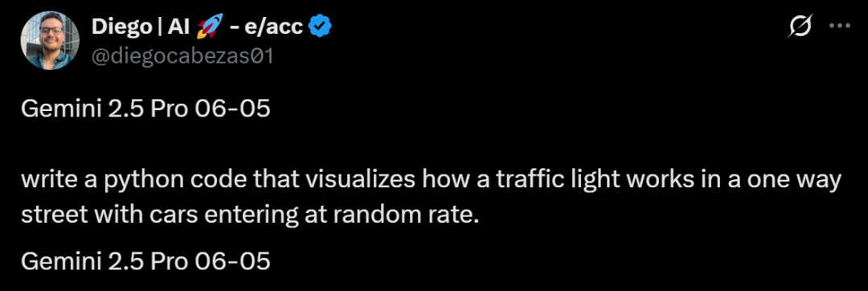This screenshot has width=868, height=291.
Task: Select the last Gemini 2.5 Pro 06-05 line
Action: pyautogui.click(x=145, y=261)
